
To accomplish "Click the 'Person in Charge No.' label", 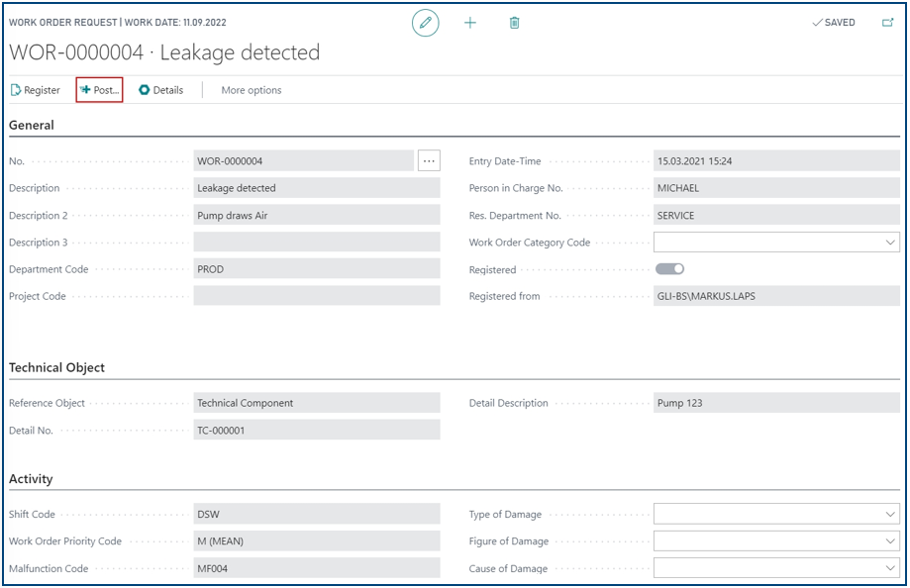I will click(516, 188).
